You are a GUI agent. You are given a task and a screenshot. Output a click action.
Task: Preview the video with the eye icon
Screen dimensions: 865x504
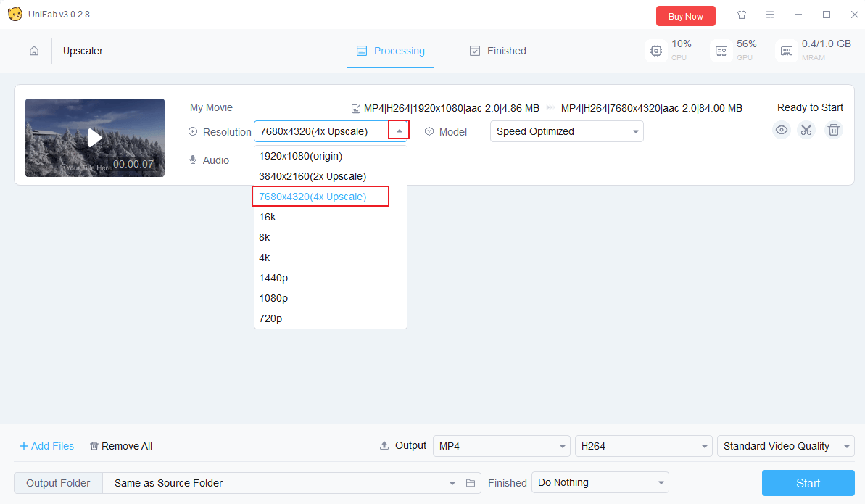[781, 131]
